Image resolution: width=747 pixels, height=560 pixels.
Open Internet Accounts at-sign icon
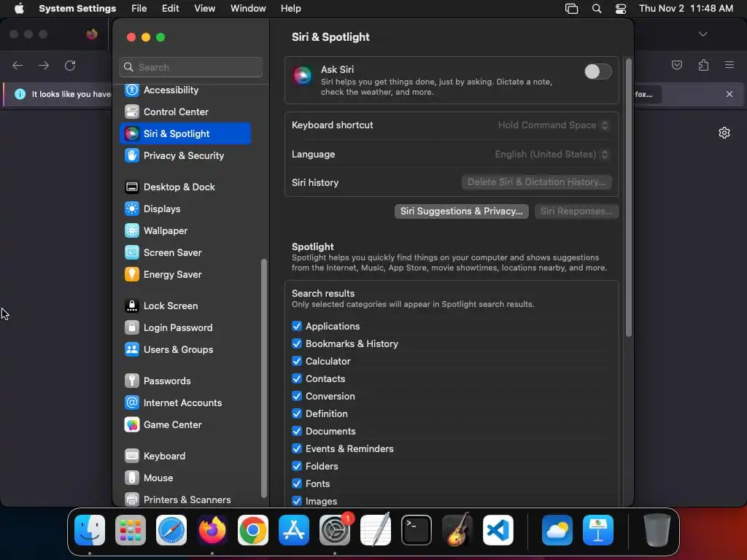132,402
